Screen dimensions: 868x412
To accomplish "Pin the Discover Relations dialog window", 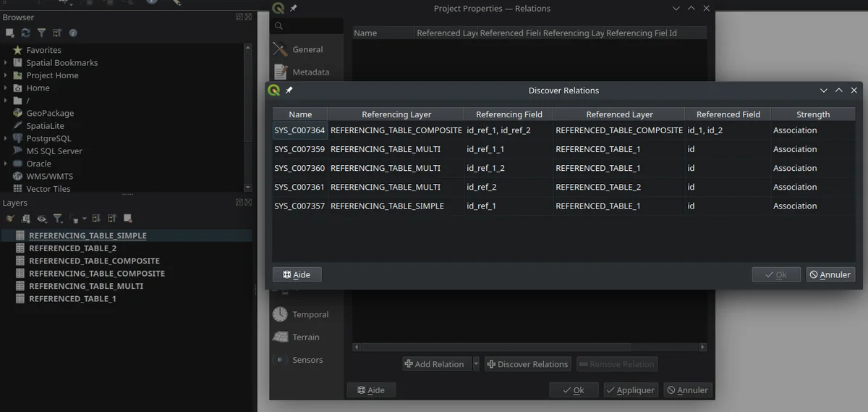I will pos(289,91).
